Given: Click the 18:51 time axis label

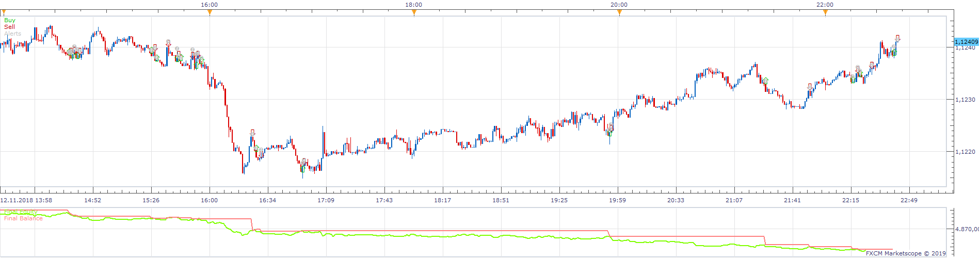Looking at the screenshot, I should click(x=501, y=200).
